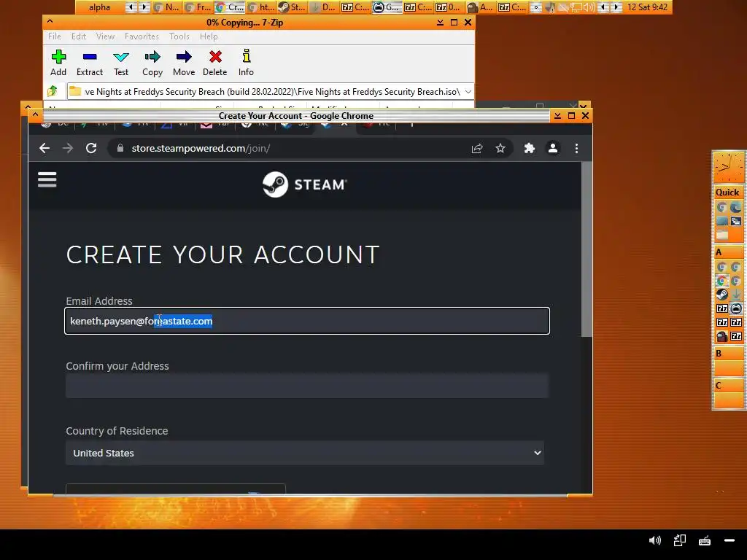Click the Steam page vertical scrollbar
747x560 pixels.
[x=587, y=249]
